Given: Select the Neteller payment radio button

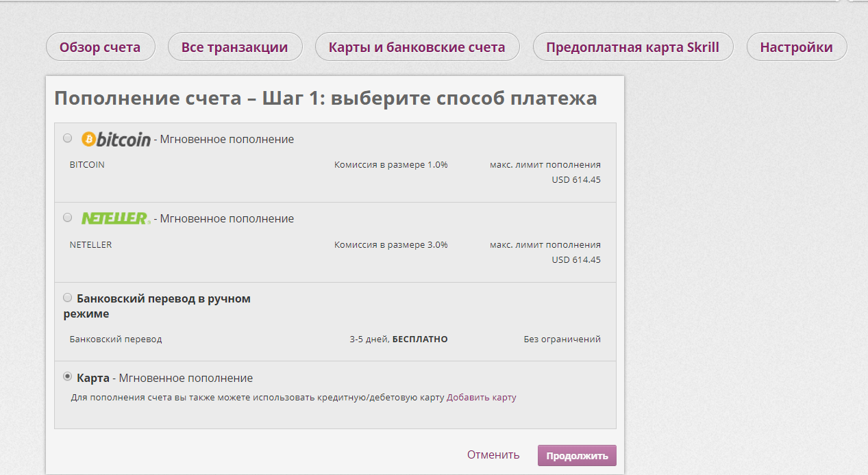Looking at the screenshot, I should [x=67, y=218].
